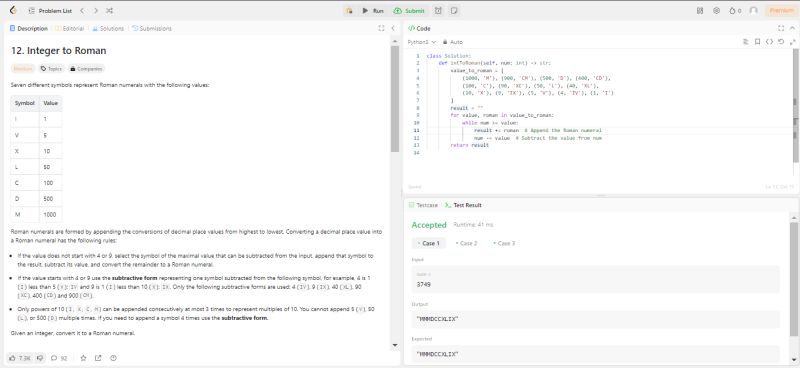
Task: Maximize the Code panel
Action: (x=781, y=29)
